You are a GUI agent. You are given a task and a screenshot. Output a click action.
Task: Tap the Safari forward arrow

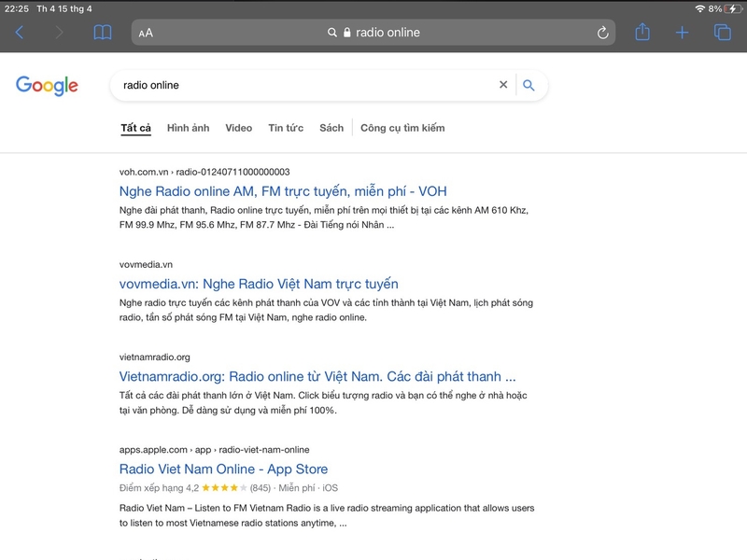tap(59, 33)
